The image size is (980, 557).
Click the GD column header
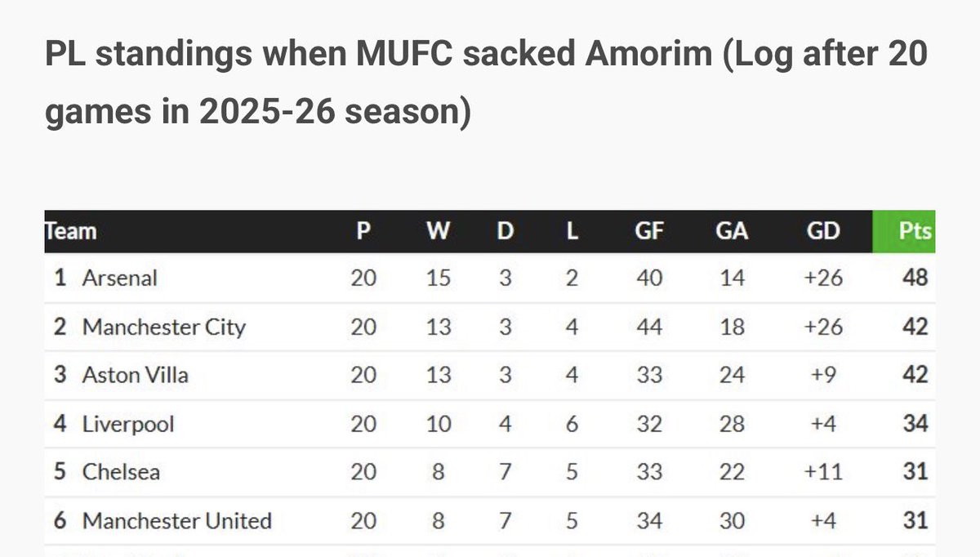coord(822,231)
